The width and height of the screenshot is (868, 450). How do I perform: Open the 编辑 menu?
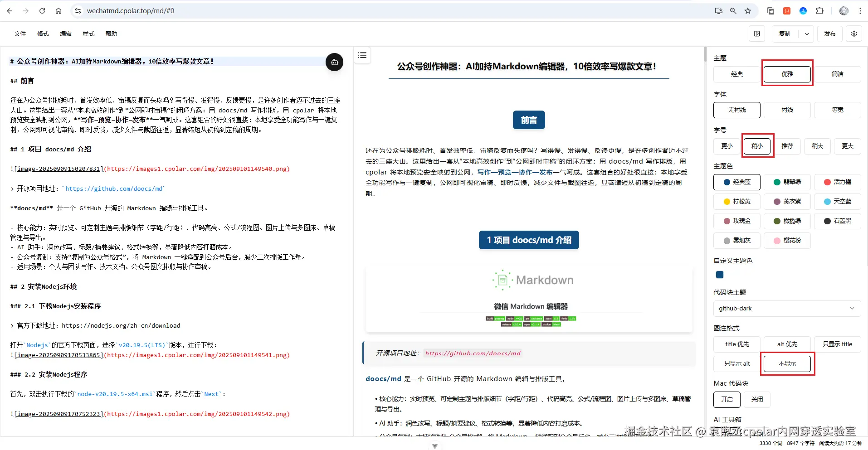[x=66, y=34]
